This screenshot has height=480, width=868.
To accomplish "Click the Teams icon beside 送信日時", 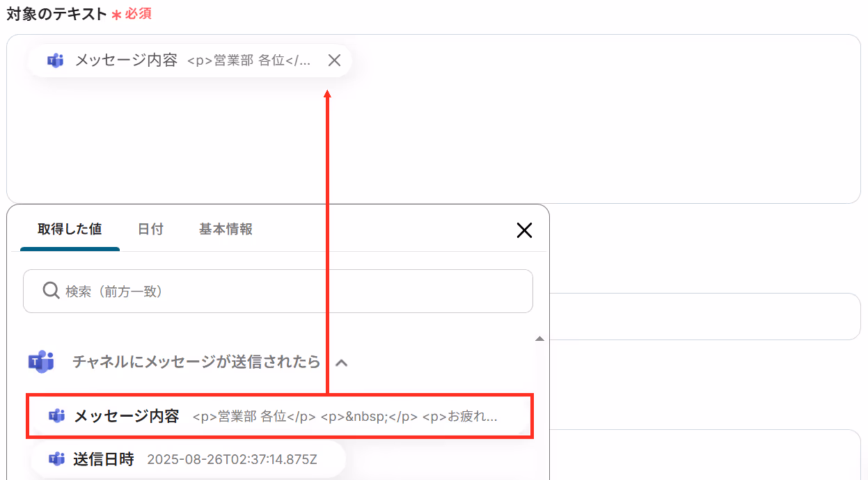I will [56, 458].
